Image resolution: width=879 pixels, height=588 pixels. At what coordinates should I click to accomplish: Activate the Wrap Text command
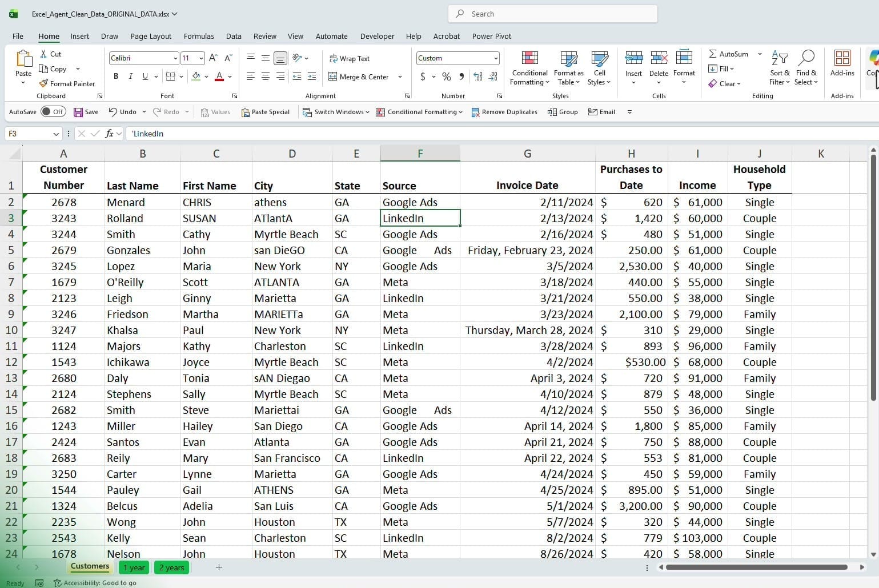pos(350,58)
